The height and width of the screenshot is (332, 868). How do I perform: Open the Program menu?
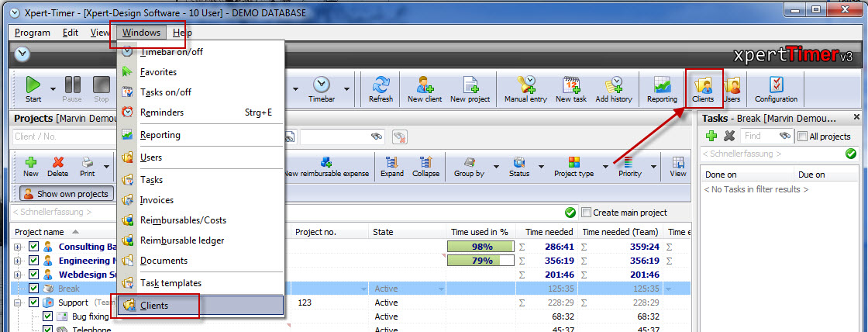coord(32,33)
